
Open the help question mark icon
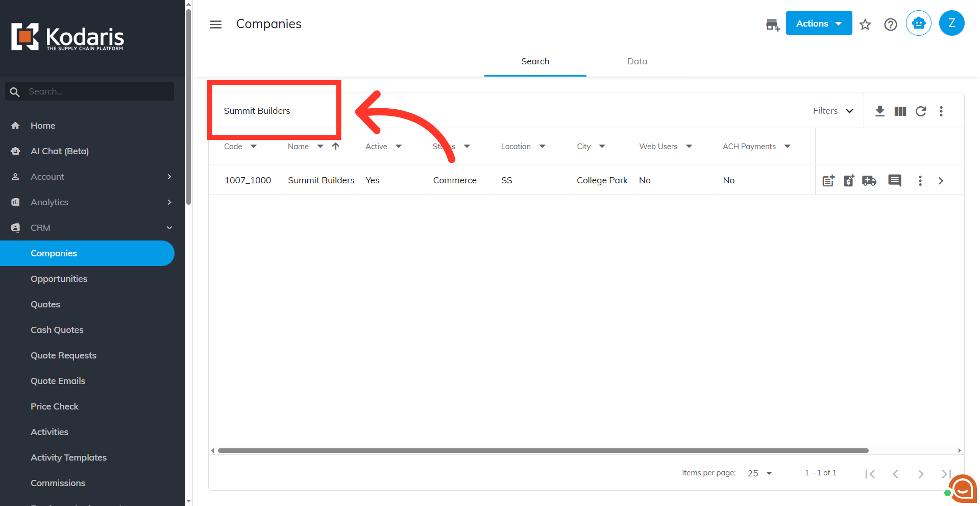tap(890, 25)
